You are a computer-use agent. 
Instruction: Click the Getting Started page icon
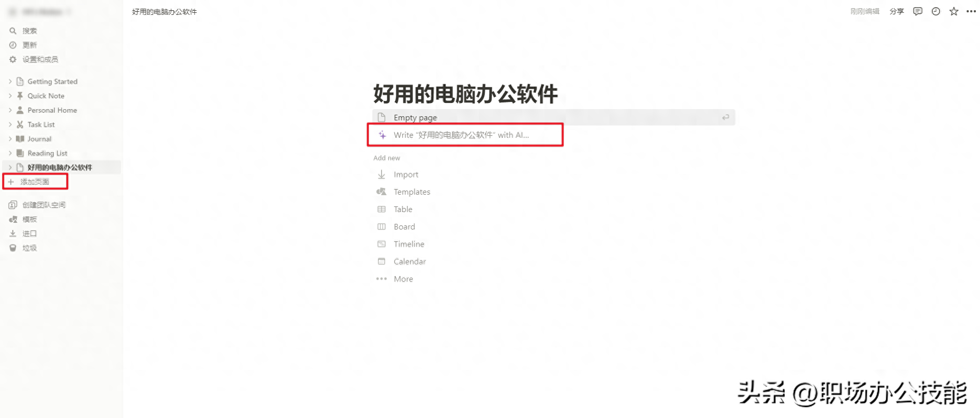(20, 81)
